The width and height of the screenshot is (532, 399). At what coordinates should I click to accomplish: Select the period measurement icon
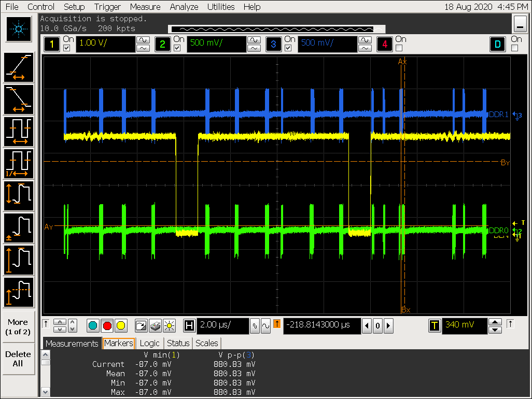click(x=19, y=132)
